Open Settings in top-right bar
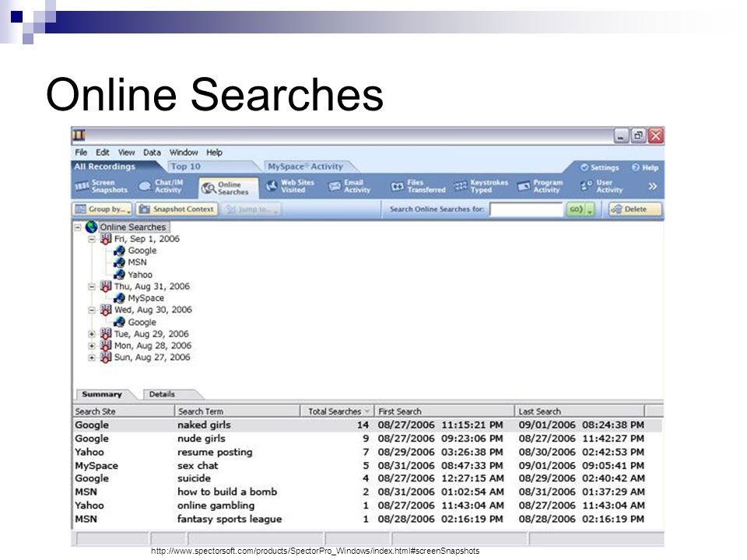The width and height of the screenshot is (747, 560). (599, 168)
